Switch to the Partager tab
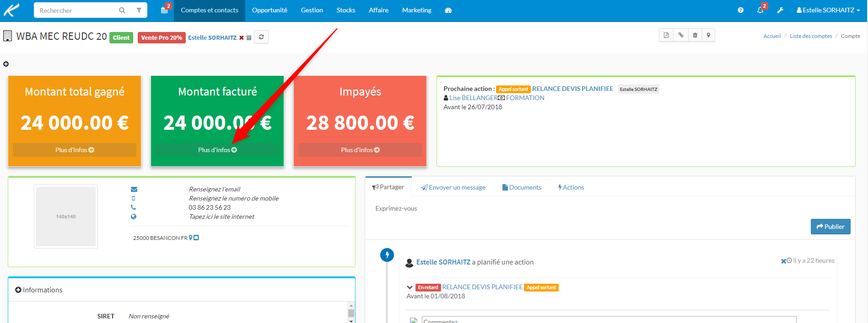This screenshot has width=868, height=323. pos(388,187)
